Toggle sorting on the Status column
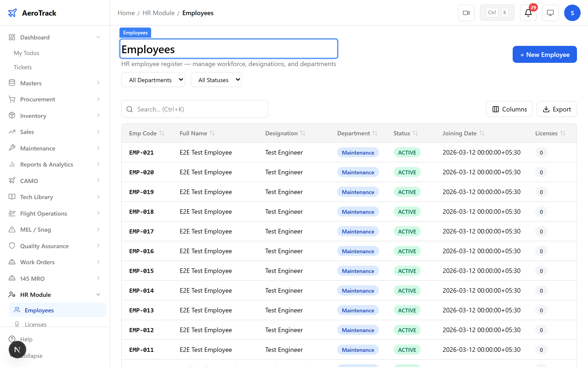The width and height of the screenshot is (588, 367). point(415,133)
